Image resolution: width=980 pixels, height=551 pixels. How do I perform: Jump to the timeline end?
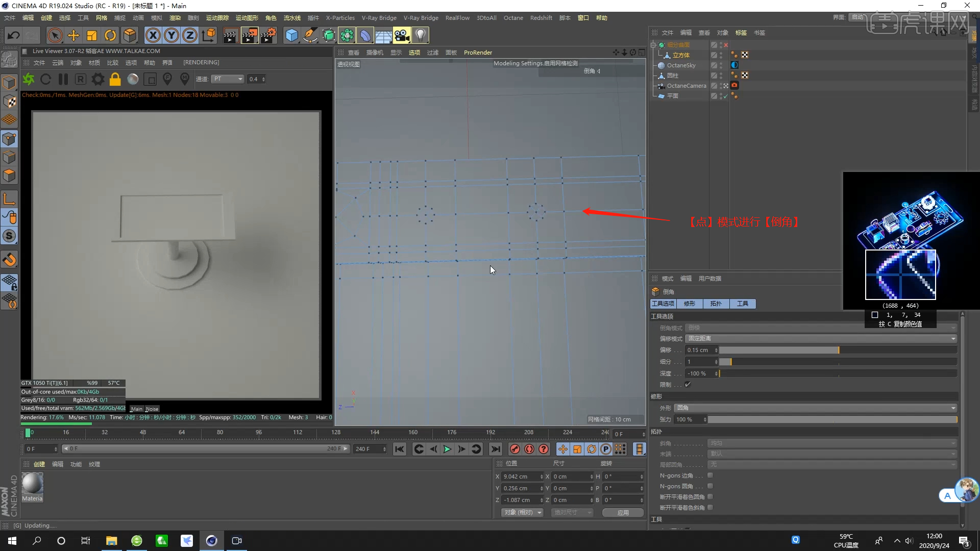pos(495,449)
